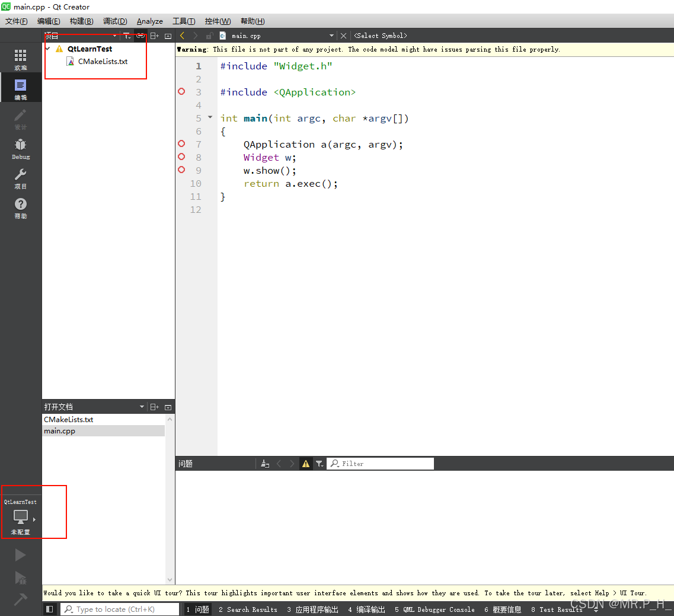Toggle show warnings in issues pane
This screenshot has width=674, height=616.
[x=306, y=464]
